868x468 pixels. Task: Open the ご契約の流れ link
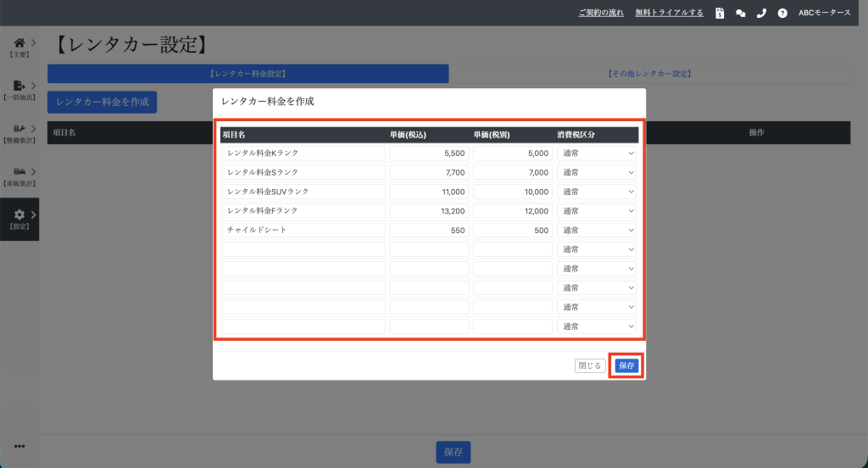(x=601, y=13)
